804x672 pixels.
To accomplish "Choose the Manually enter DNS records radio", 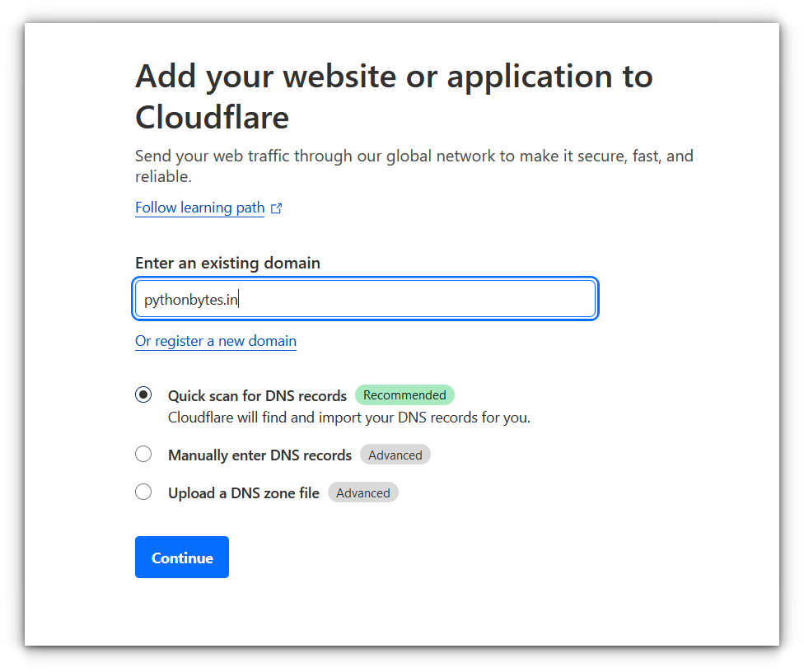I will [143, 454].
